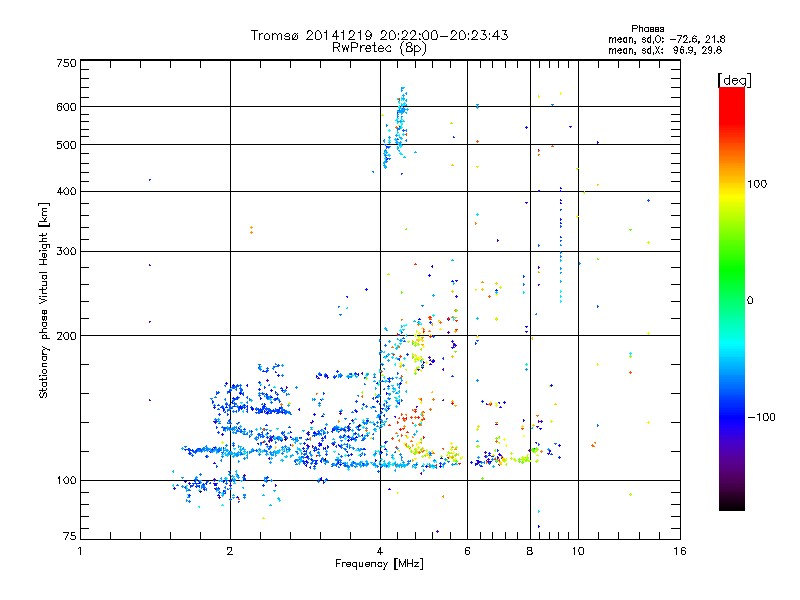This screenshot has height=600, width=800.
Task: Click the colorbar '0' tick label
Action: coord(750,301)
